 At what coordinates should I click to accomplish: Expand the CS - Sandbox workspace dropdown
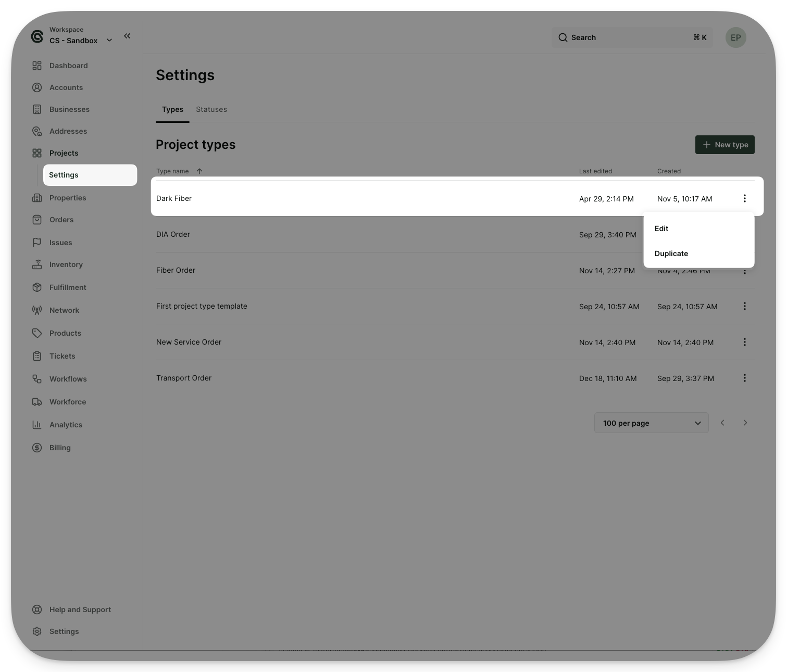pos(109,41)
